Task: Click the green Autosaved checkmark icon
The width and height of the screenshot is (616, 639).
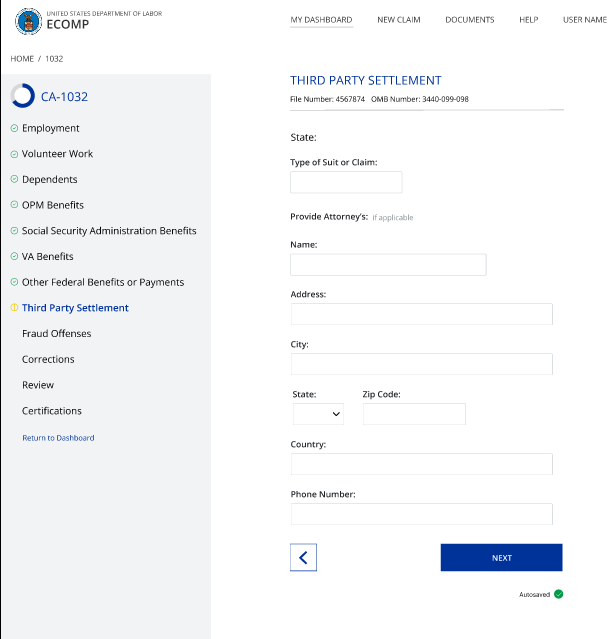Action: [x=559, y=594]
